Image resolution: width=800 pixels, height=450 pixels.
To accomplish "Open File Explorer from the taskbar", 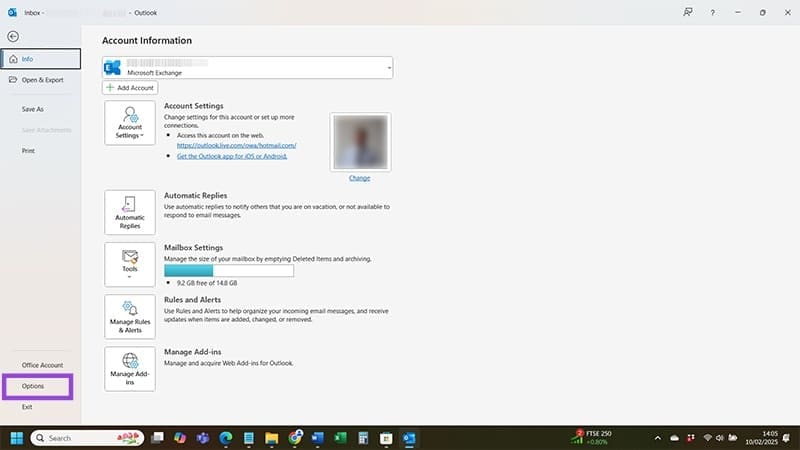I will click(x=271, y=438).
